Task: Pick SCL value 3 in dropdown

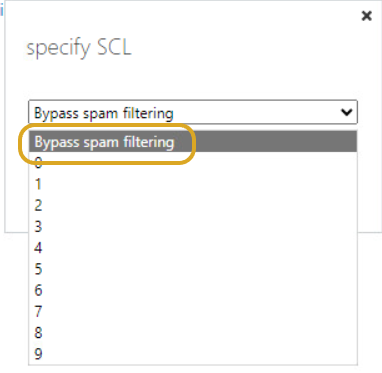Action: (193, 227)
